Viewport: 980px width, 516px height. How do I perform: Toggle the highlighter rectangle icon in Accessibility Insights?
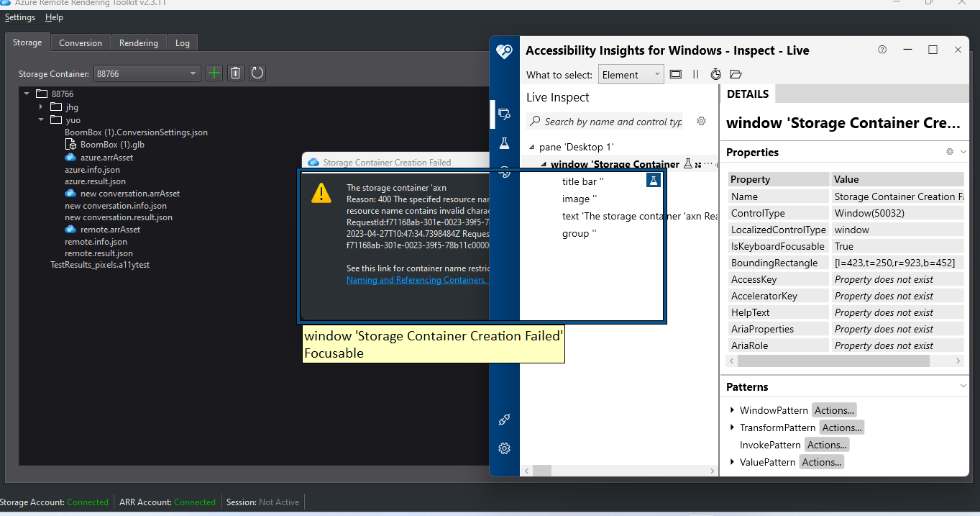tap(675, 74)
